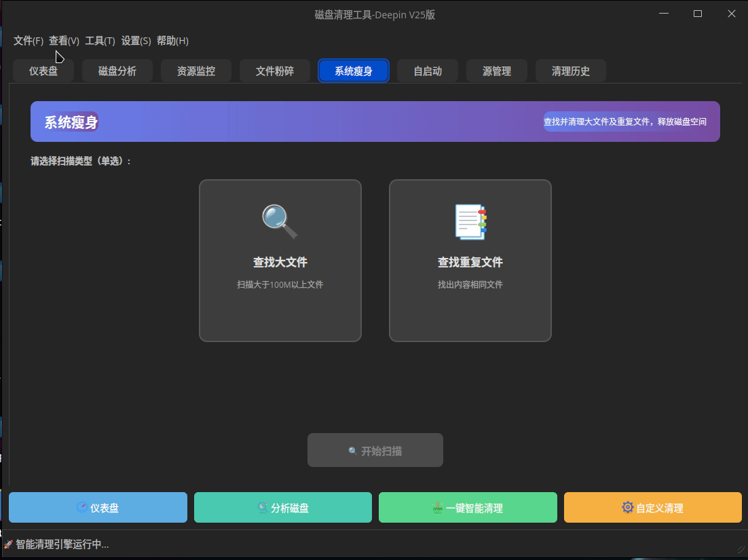Click the gauge icon on bottom 仪表盘 button
Viewport: 748px width, 560px height.
(82, 508)
